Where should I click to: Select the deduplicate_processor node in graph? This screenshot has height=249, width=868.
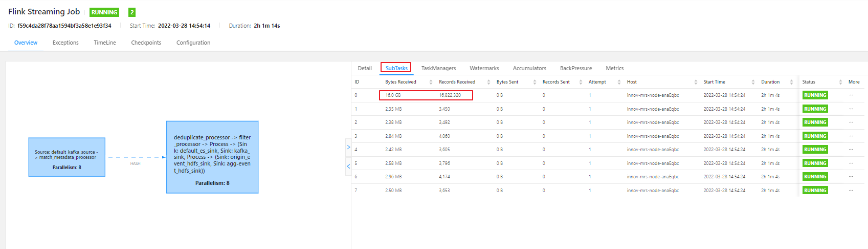pos(212,157)
